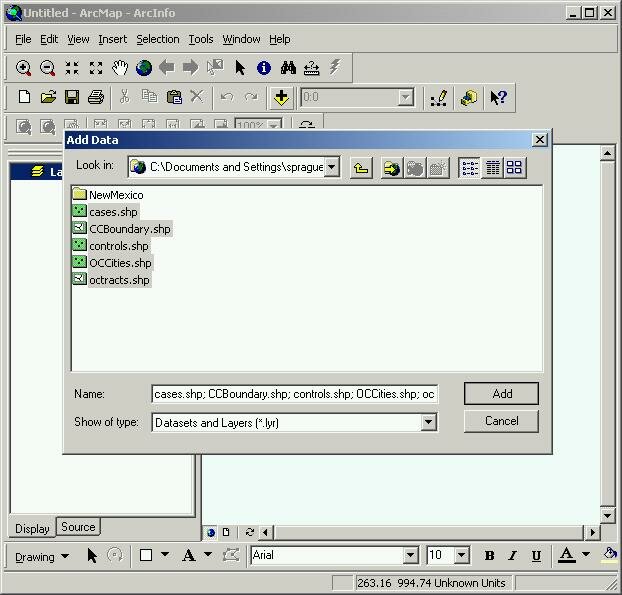The width and height of the screenshot is (622, 595).
Task: Toggle underline text formatting
Action: (536, 555)
